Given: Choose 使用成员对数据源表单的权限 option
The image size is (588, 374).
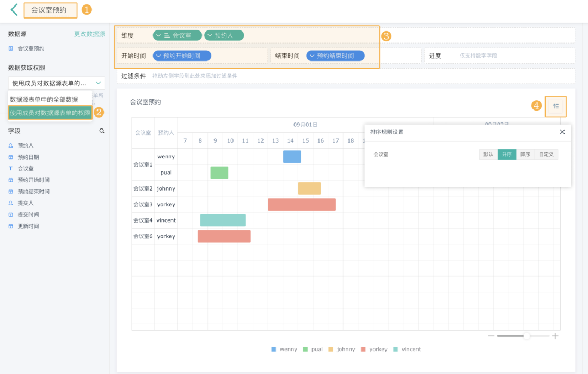Looking at the screenshot, I should (50, 112).
